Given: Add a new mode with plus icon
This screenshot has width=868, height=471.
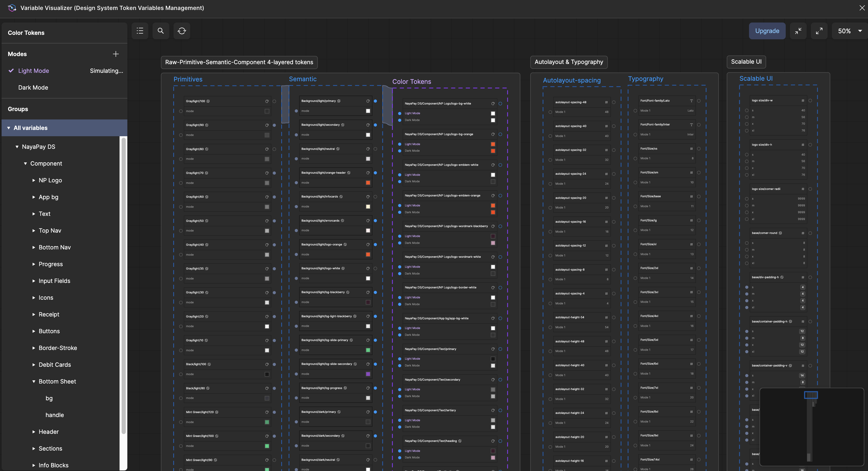Looking at the screenshot, I should click(116, 54).
